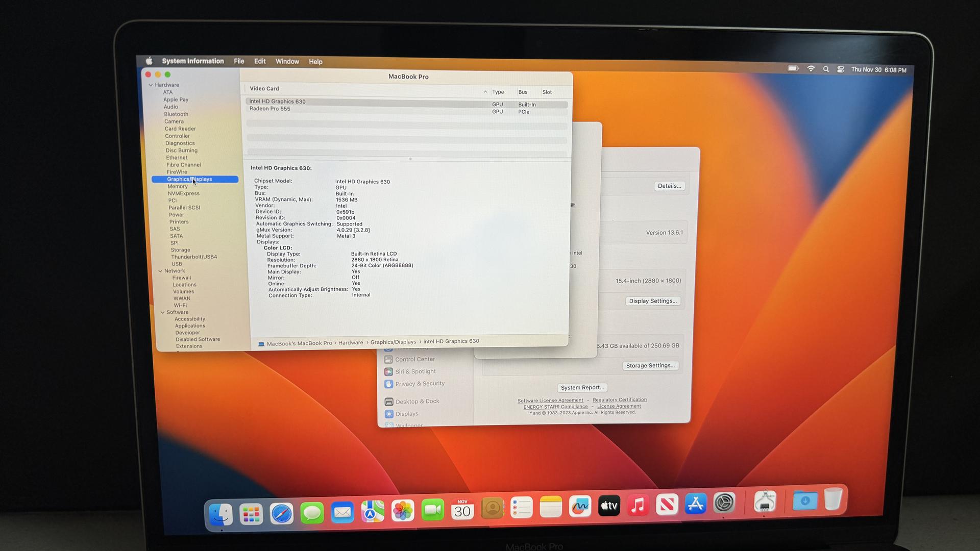
Task: Open Mail app in the Dock
Action: 342,512
